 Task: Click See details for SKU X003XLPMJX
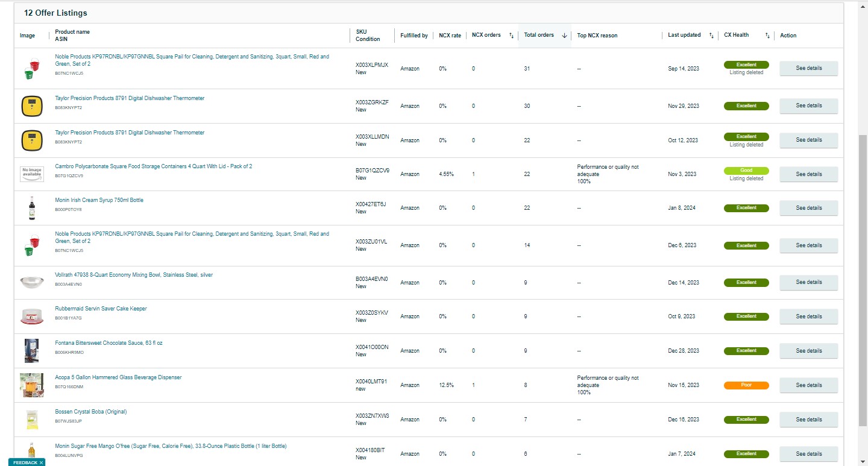click(808, 68)
